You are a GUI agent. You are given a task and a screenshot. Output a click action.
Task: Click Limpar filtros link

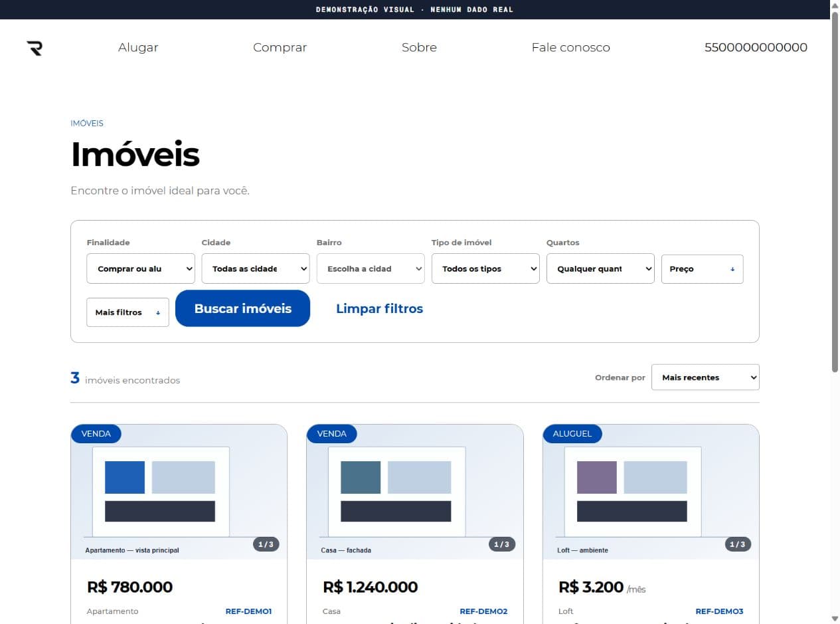380,308
